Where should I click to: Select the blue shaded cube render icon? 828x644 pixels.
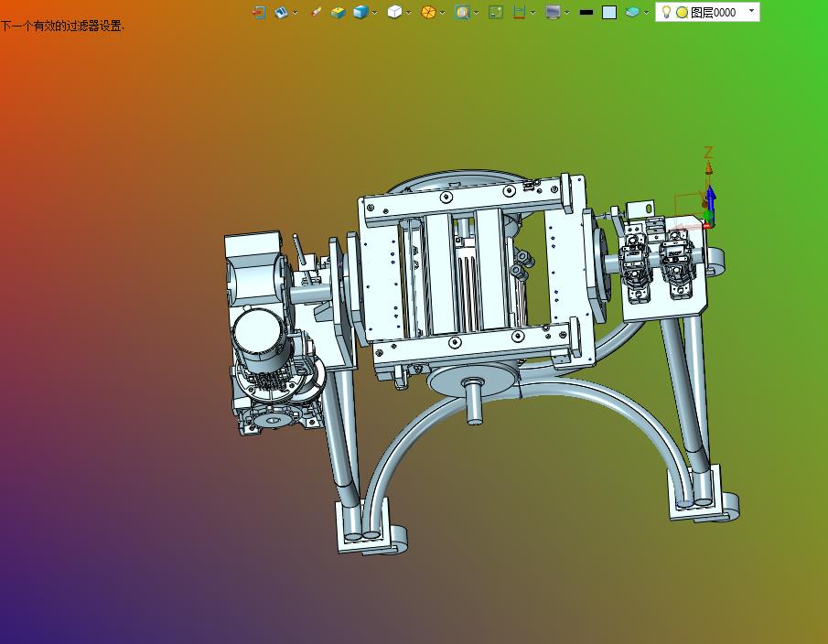(361, 12)
